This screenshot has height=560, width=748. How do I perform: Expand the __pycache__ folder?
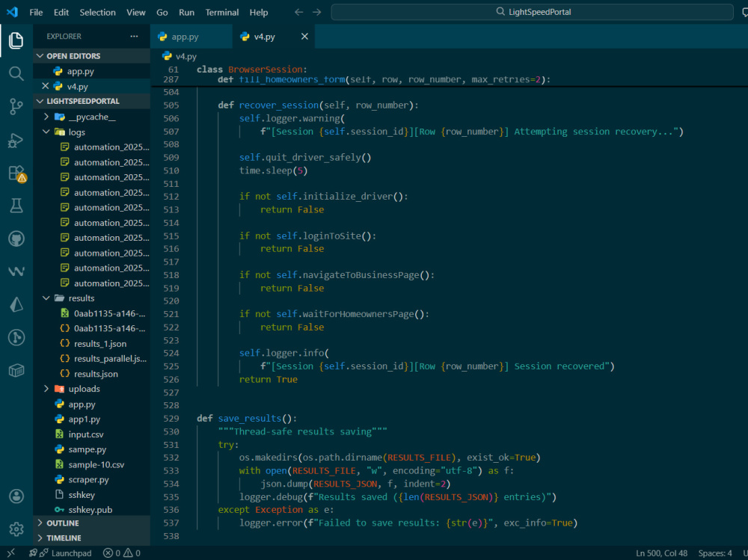click(91, 117)
